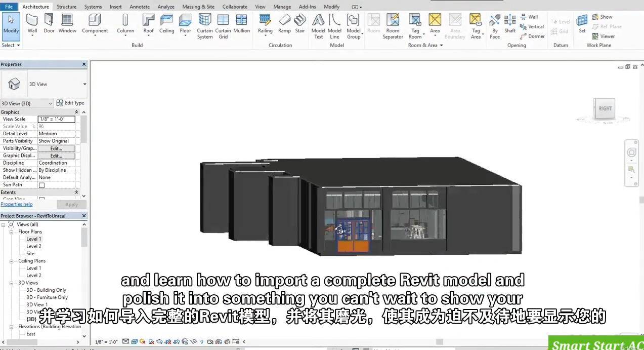Activate the Floor tool
The image size is (644, 350).
186,24
